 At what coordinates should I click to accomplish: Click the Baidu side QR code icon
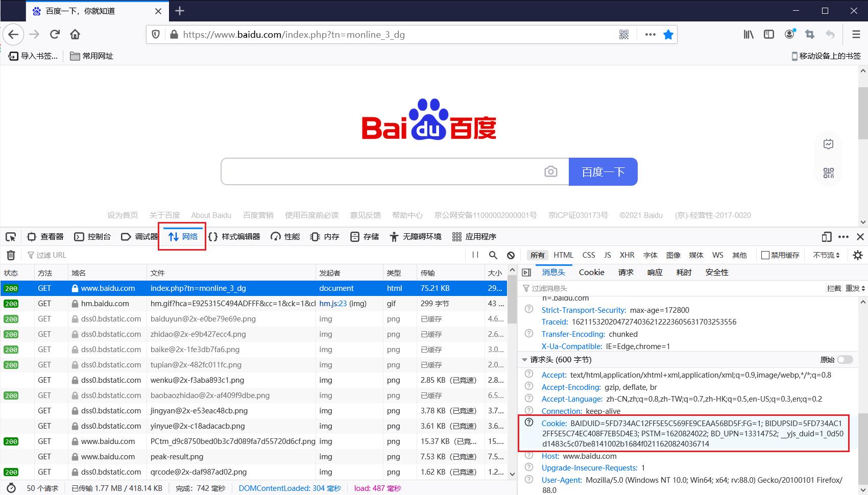pos(828,173)
